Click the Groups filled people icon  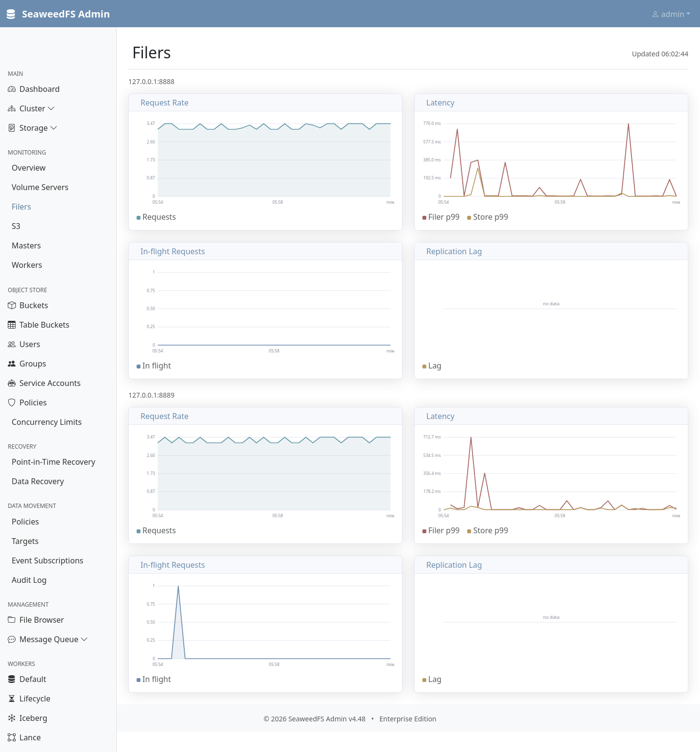point(12,364)
